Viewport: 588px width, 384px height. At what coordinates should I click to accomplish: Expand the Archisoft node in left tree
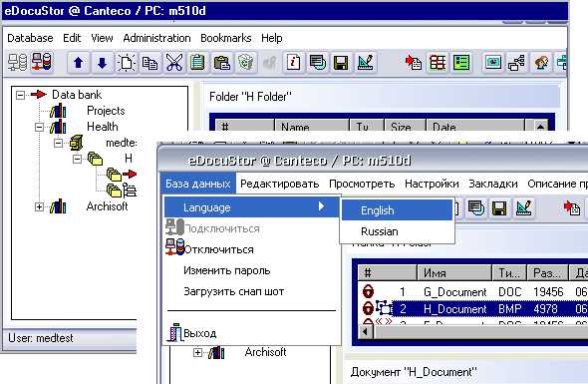point(39,206)
